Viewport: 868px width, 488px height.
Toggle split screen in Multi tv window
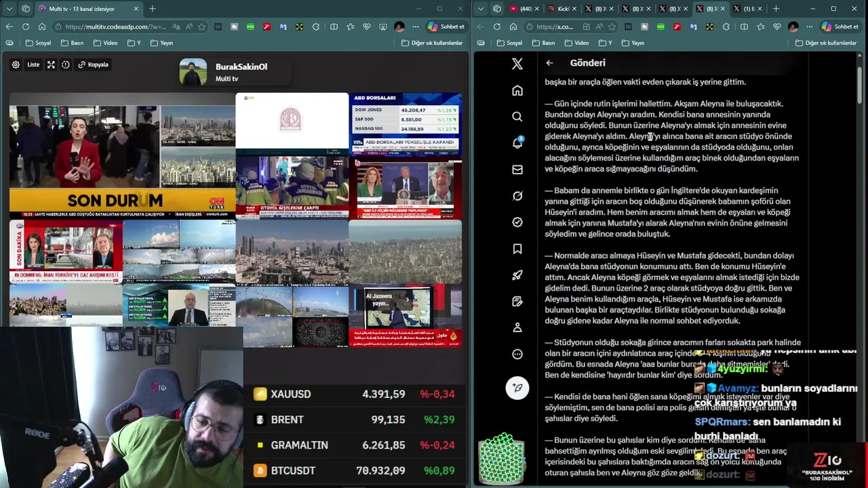(x=334, y=26)
